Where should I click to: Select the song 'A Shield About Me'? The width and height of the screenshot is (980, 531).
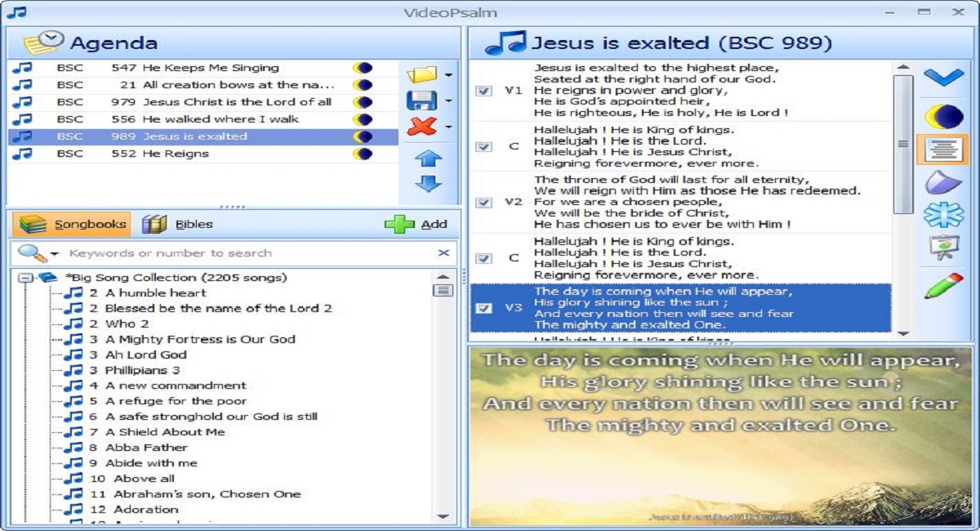tap(165, 432)
